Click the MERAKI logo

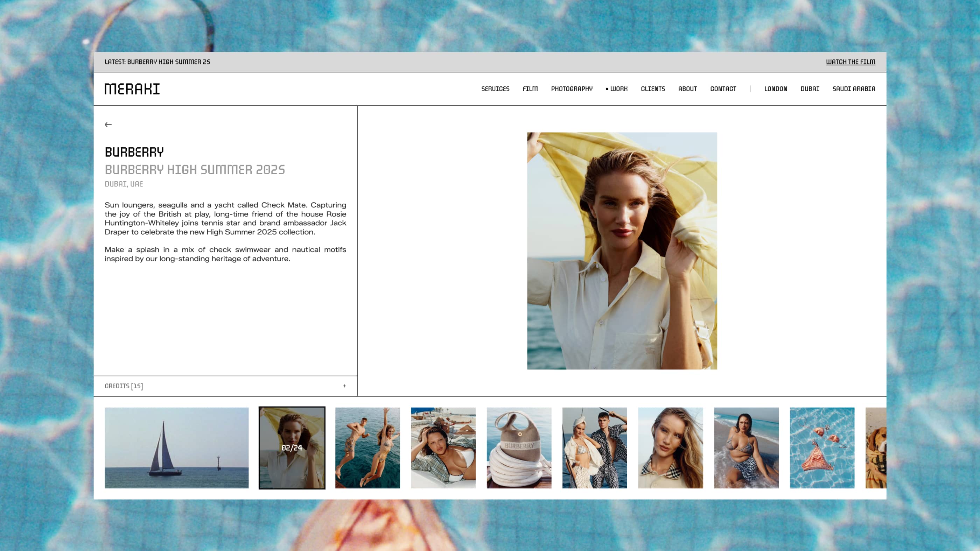coord(132,89)
